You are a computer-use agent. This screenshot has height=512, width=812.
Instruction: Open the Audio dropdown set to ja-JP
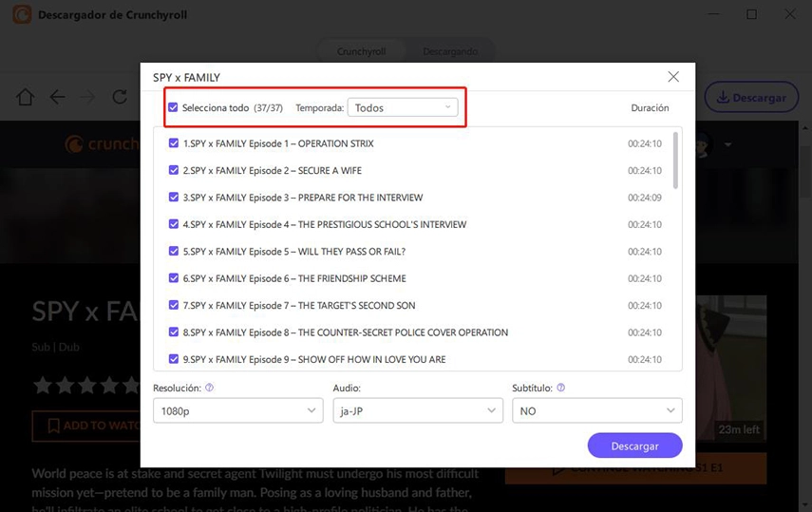[418, 410]
